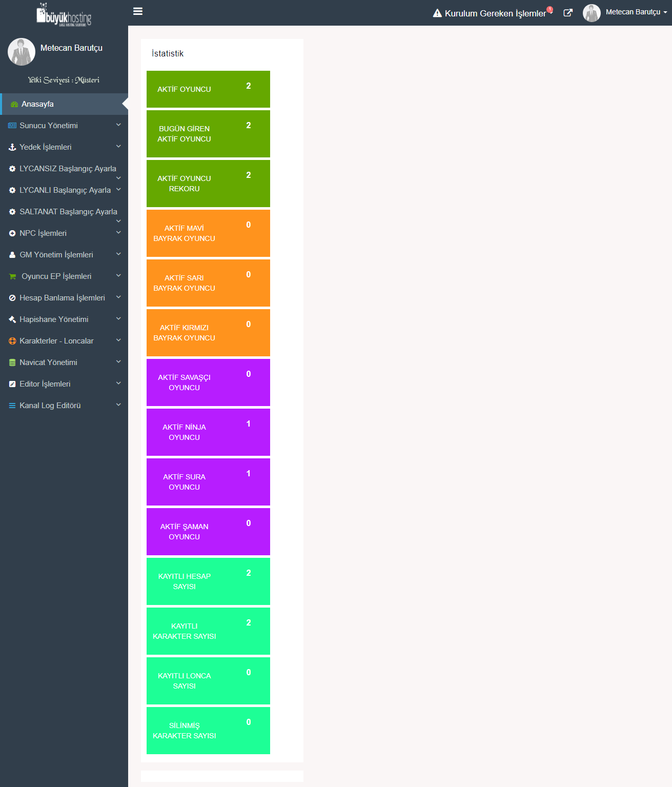The image size is (672, 787).
Task: Click the sidebar profile avatar picture
Action: tap(22, 52)
